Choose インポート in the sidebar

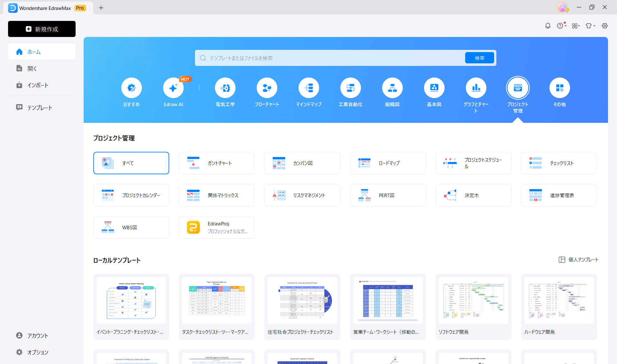tap(42, 85)
